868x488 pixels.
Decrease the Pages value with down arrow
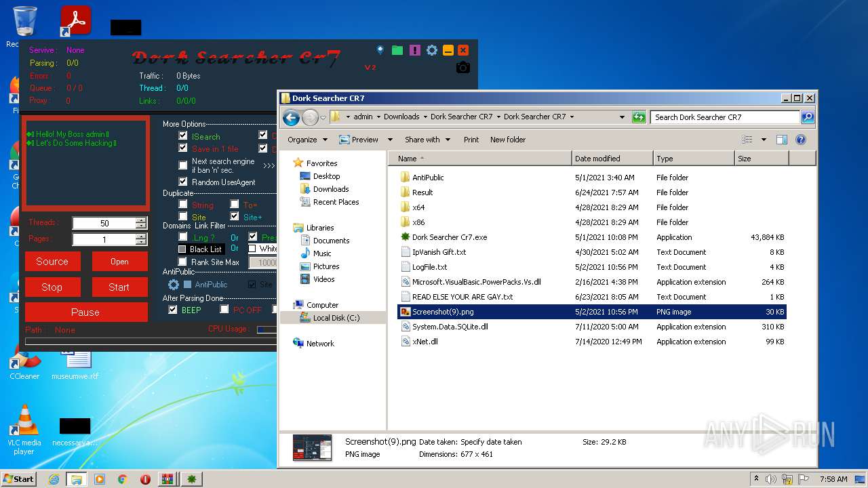140,242
